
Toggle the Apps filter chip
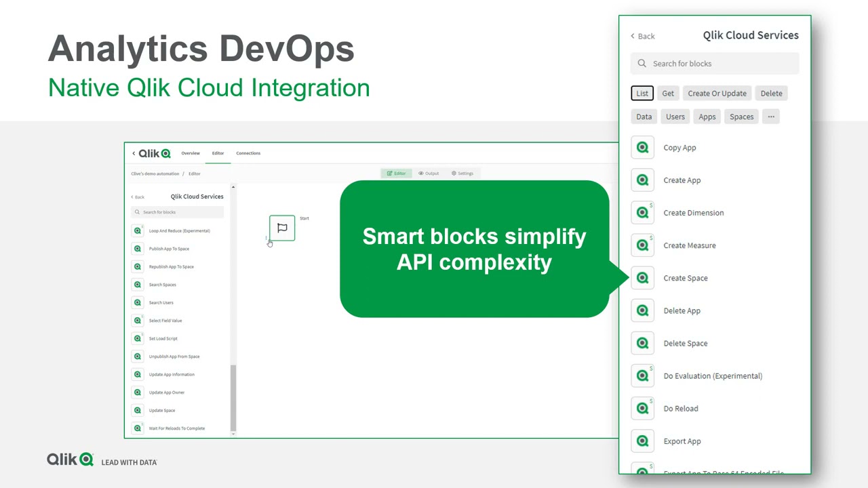click(707, 117)
